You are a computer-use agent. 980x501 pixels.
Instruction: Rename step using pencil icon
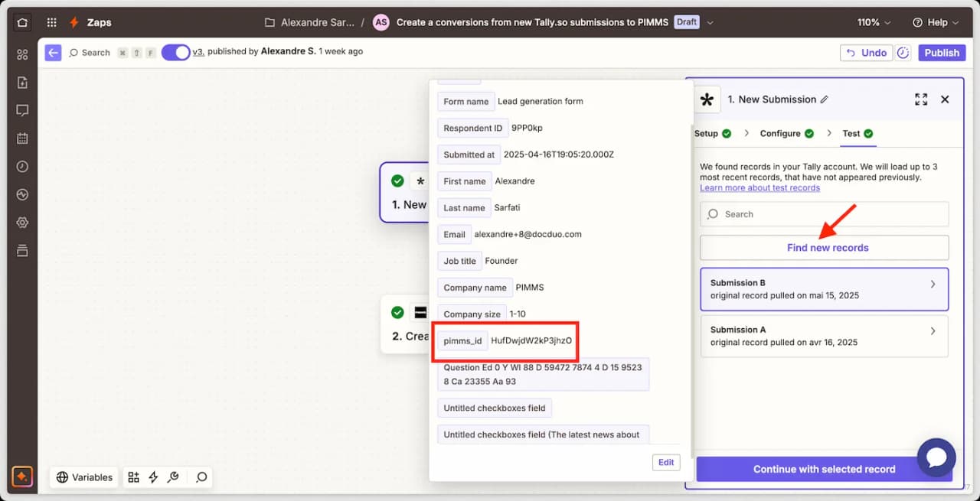(x=825, y=99)
